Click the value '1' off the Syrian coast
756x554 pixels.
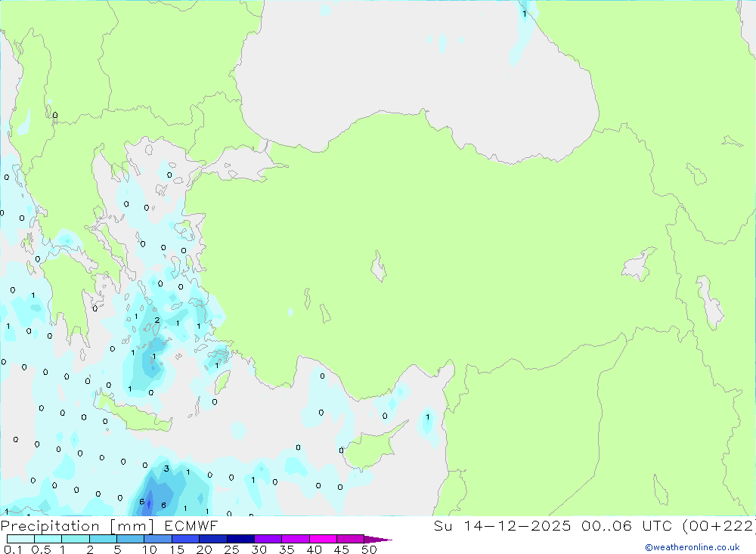tap(428, 417)
